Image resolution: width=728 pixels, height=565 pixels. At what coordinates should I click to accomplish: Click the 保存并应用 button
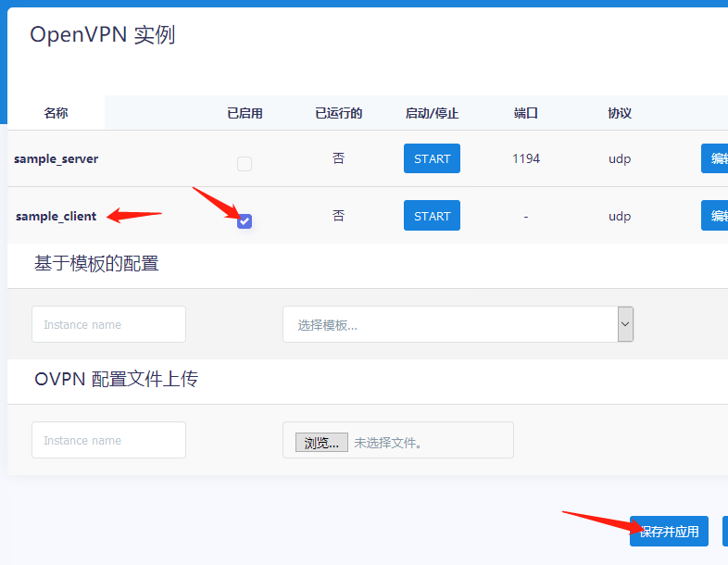669,532
